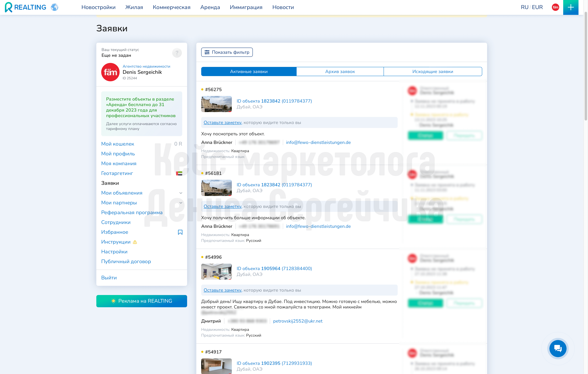Viewport: 588px width, 374px height.
Task: Open the globe region selector icon
Action: coord(55,7)
